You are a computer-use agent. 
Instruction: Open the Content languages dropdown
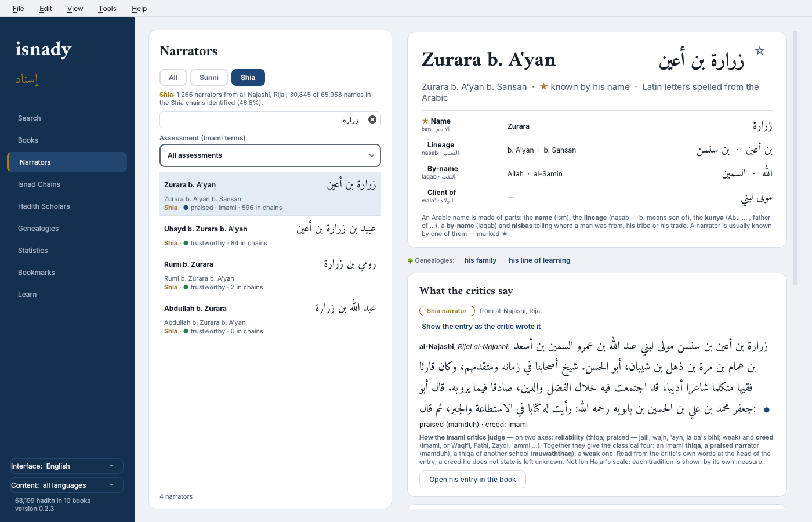click(x=67, y=485)
